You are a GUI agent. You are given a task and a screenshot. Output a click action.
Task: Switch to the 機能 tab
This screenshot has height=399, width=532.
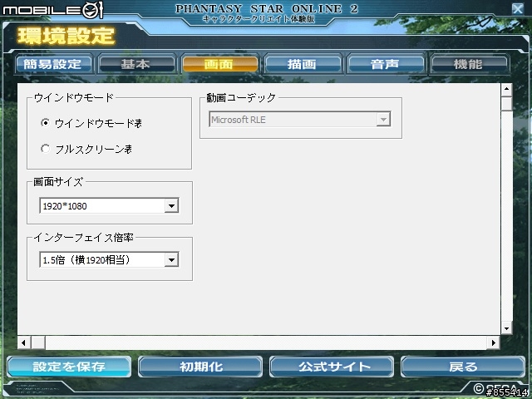[x=469, y=64]
